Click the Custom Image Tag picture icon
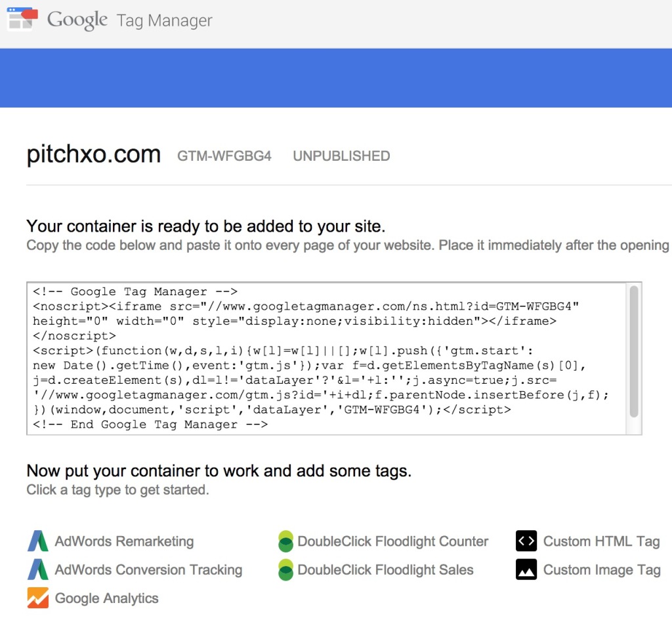 pyautogui.click(x=526, y=570)
